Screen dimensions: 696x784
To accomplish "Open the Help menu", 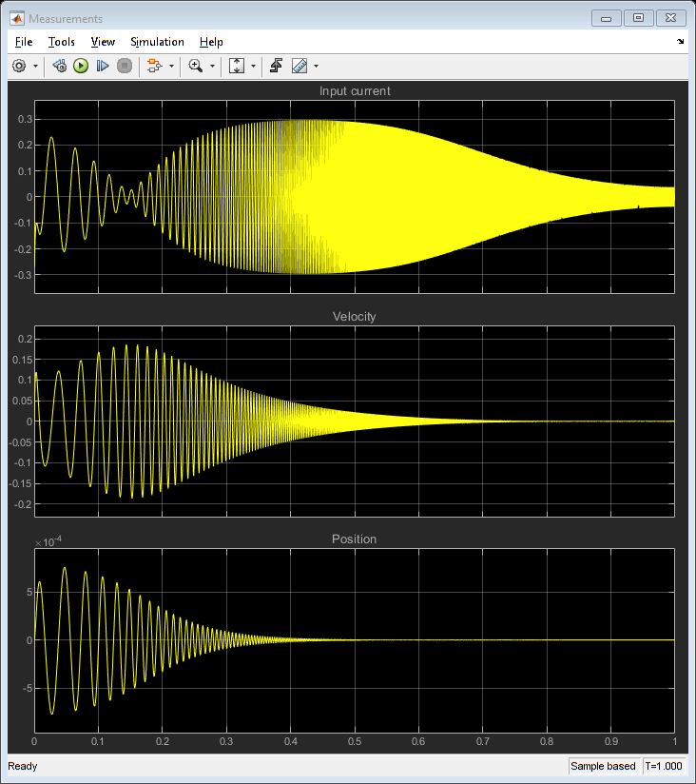I will 211,42.
